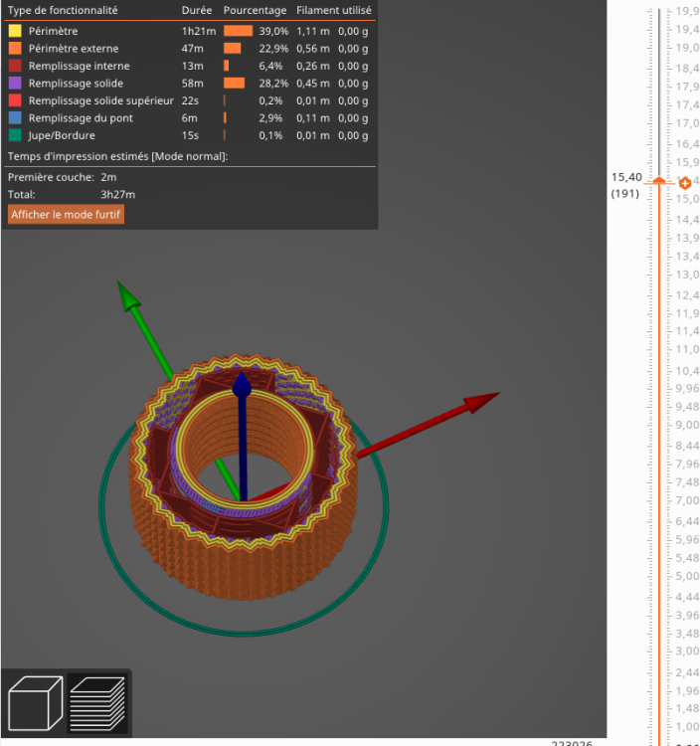Click the Afficher le mode furtif button
This screenshot has height=746, width=700.
(66, 215)
